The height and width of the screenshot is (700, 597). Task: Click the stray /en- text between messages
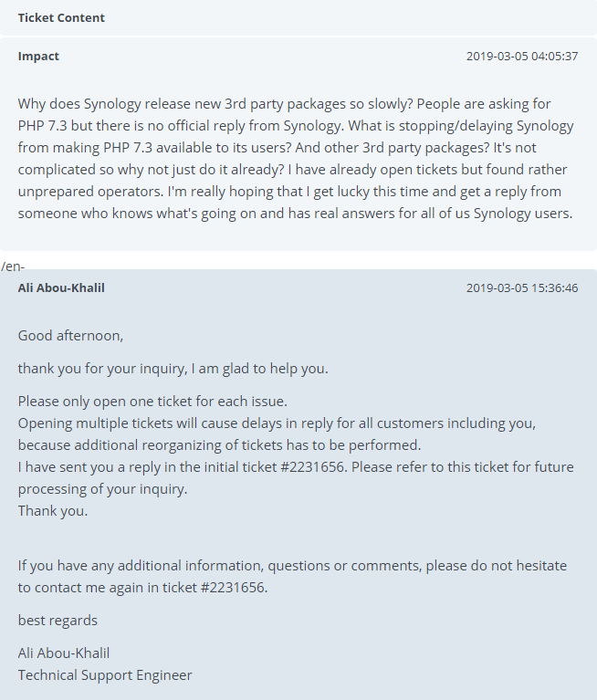pos(13,266)
